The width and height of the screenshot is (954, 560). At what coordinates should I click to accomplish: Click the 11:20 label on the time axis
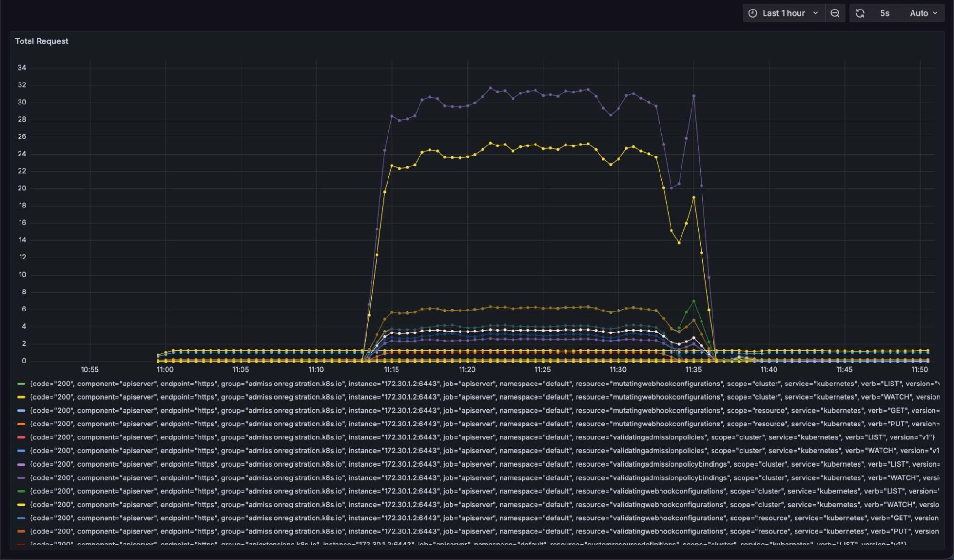pyautogui.click(x=467, y=370)
